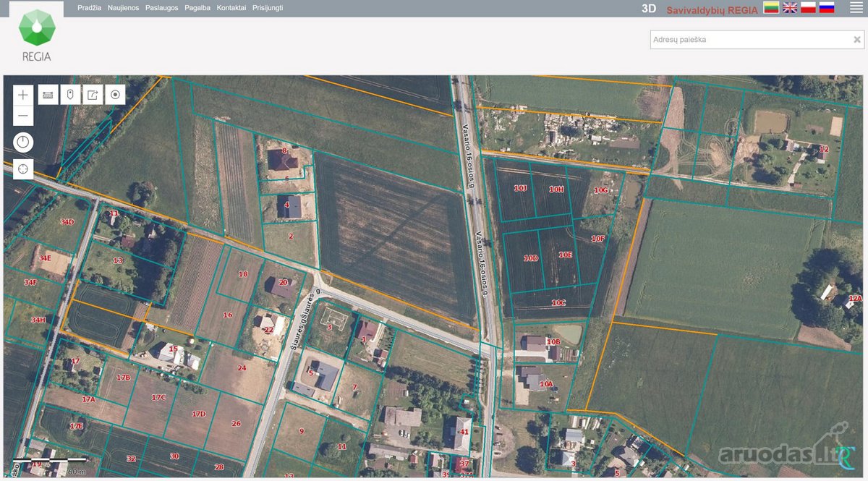Zoom out the map with minus button

coord(23,115)
